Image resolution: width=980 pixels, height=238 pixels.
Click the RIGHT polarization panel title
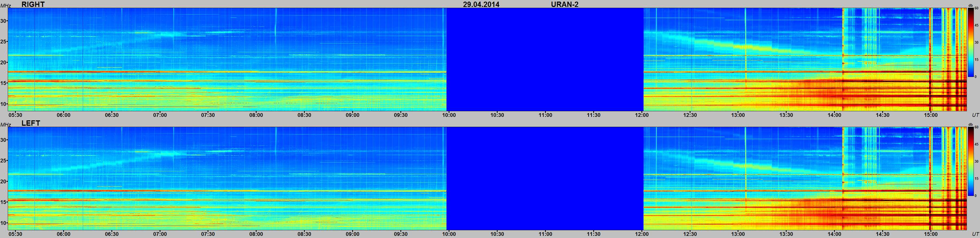point(33,4)
